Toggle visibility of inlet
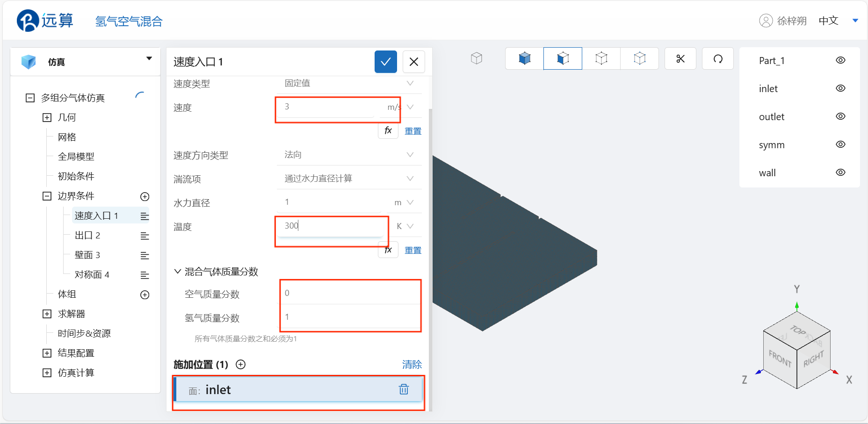 840,88
